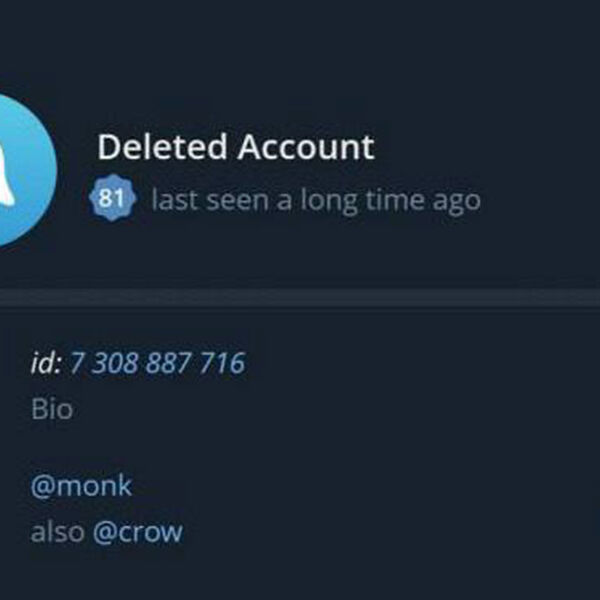Click the 81 level badge

(x=112, y=197)
